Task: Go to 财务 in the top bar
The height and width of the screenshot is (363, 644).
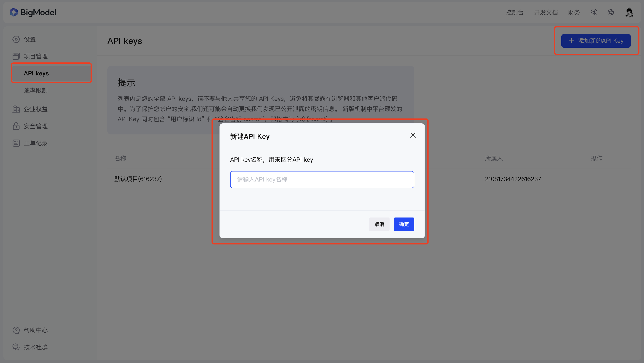Action: pyautogui.click(x=574, y=12)
